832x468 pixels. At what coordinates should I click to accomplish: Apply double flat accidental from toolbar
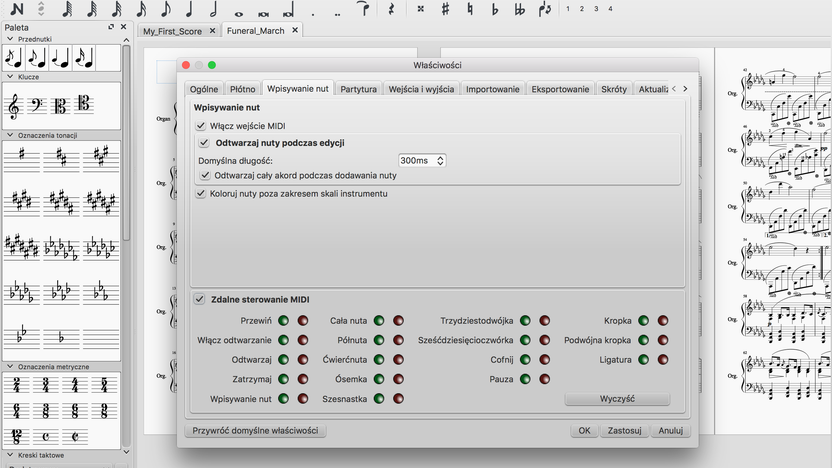point(520,9)
